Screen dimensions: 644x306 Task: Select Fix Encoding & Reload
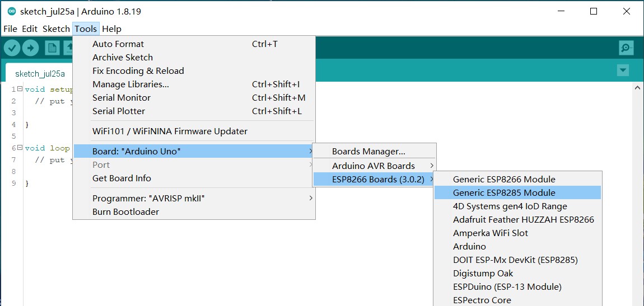[x=194, y=70]
